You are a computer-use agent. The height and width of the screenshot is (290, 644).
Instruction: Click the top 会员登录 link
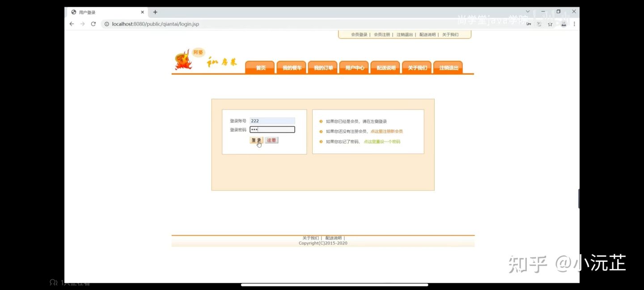click(x=359, y=34)
